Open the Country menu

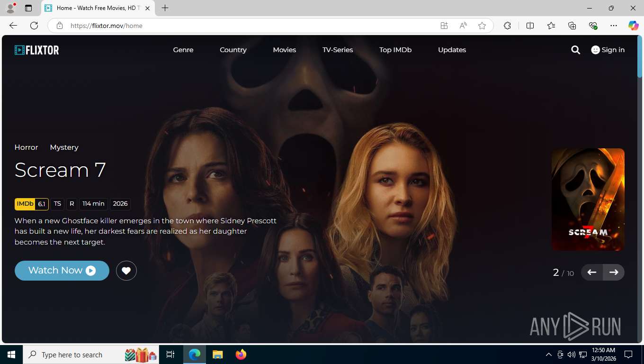[233, 50]
